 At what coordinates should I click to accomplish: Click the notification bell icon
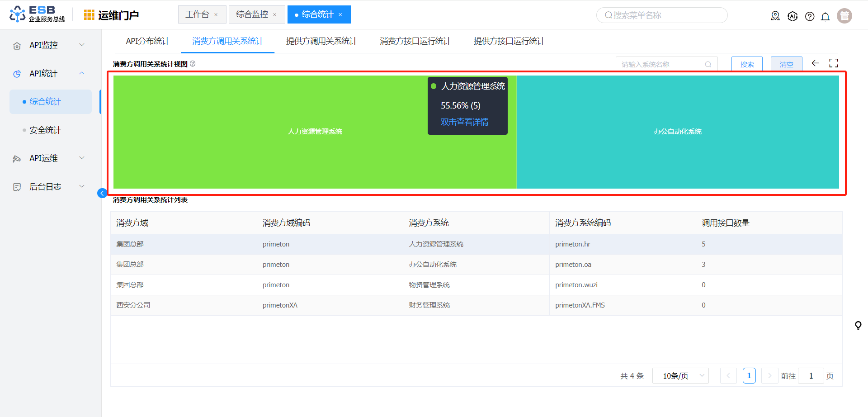coord(825,17)
